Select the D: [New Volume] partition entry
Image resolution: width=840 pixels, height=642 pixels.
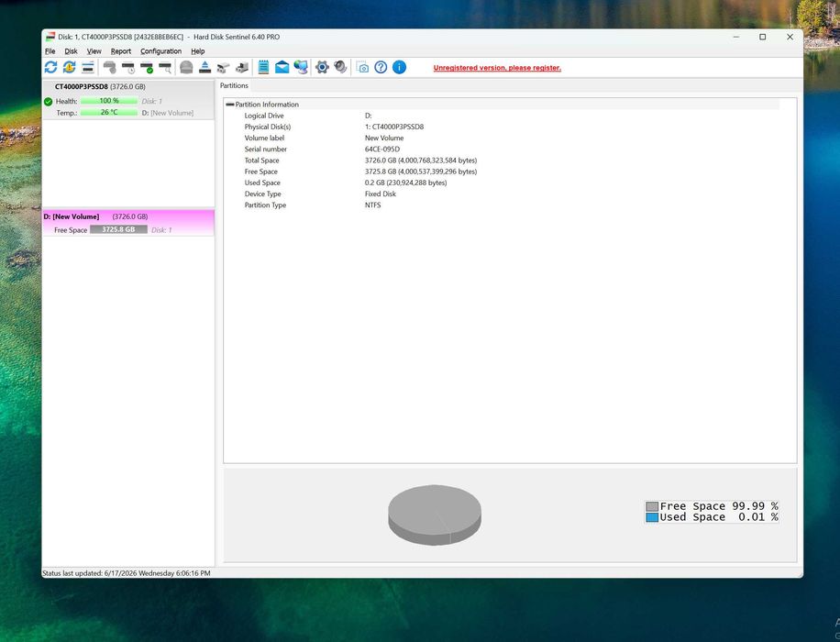(x=128, y=223)
